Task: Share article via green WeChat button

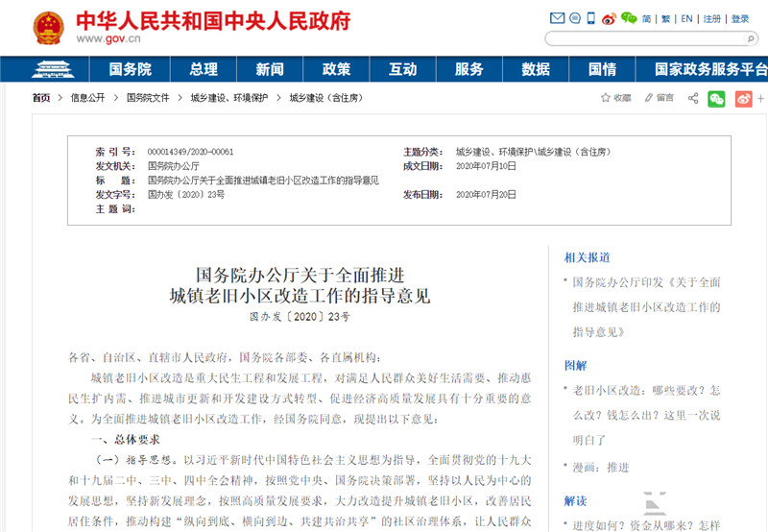Action: coord(716,98)
